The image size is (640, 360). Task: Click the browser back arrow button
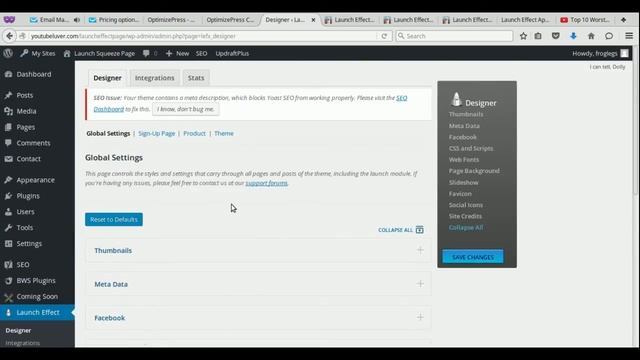pyautogui.click(x=9, y=36)
